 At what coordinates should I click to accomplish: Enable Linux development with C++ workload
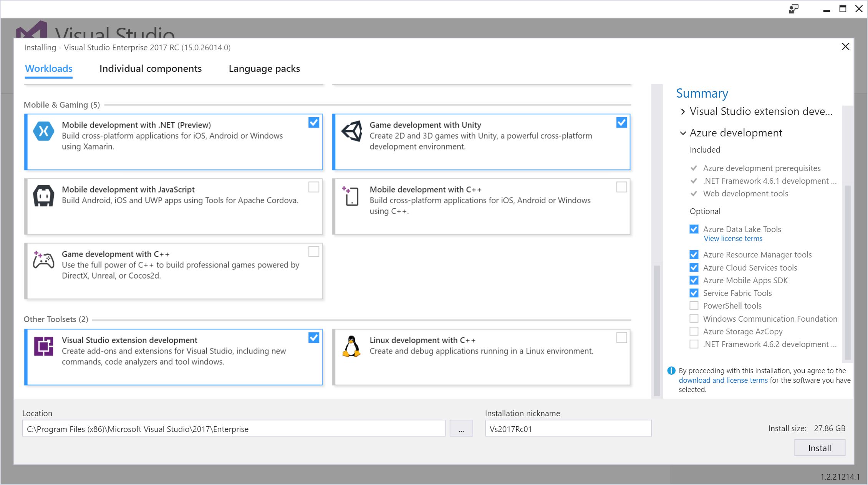[621, 338]
